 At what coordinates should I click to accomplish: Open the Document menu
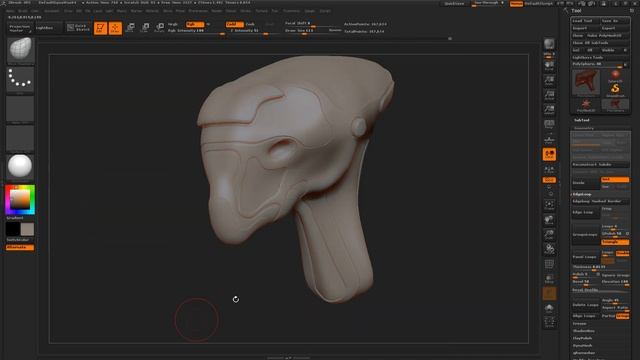click(x=52, y=11)
